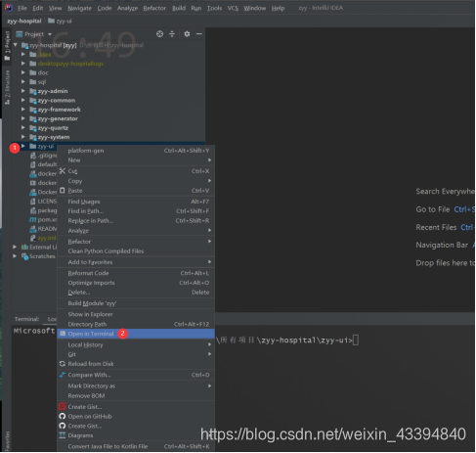
Task: Select Directory Path entry
Action: coord(136,324)
